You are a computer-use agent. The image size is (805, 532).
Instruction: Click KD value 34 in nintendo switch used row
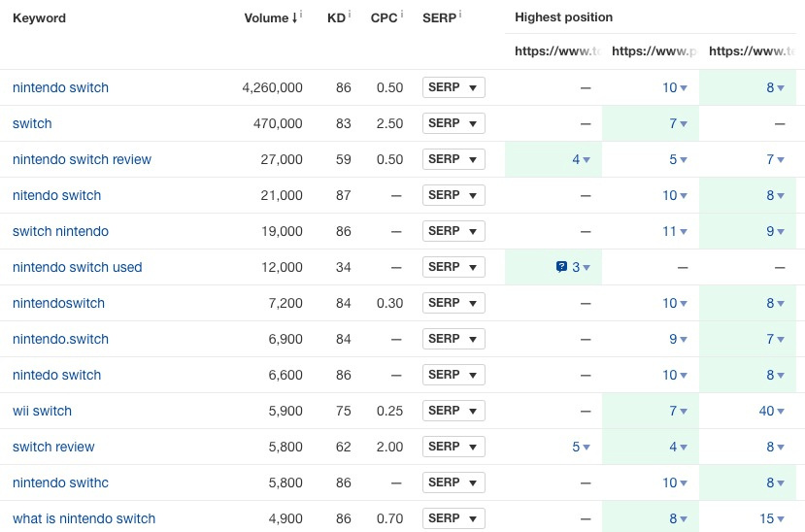[344, 267]
